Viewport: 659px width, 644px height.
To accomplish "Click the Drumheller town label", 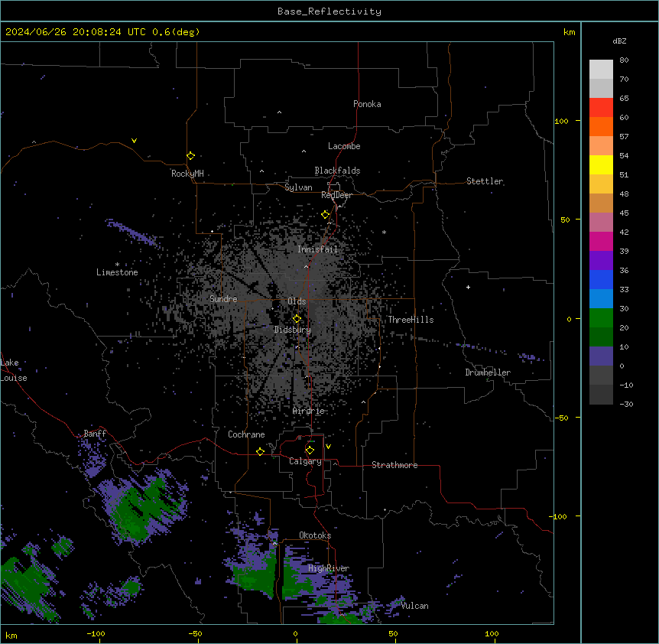I will coord(488,372).
